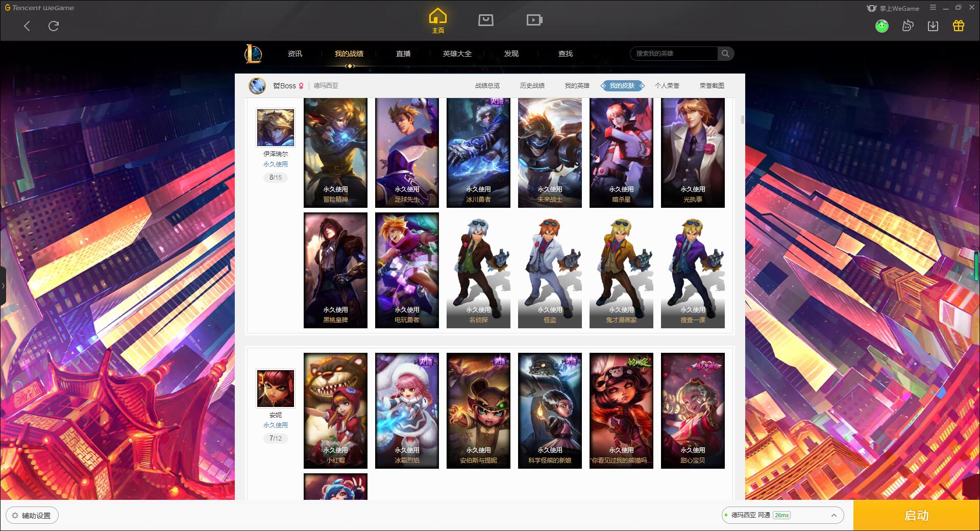Viewport: 980px width, 531px height.
Task: Switch to the 战绩总览 sub-tab
Action: [x=487, y=86]
